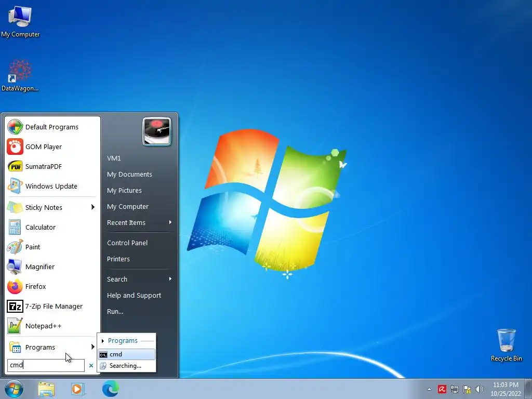Screen dimensions: 532x399
Task: Open the Programs folder menu item
Action: pyautogui.click(x=52, y=347)
